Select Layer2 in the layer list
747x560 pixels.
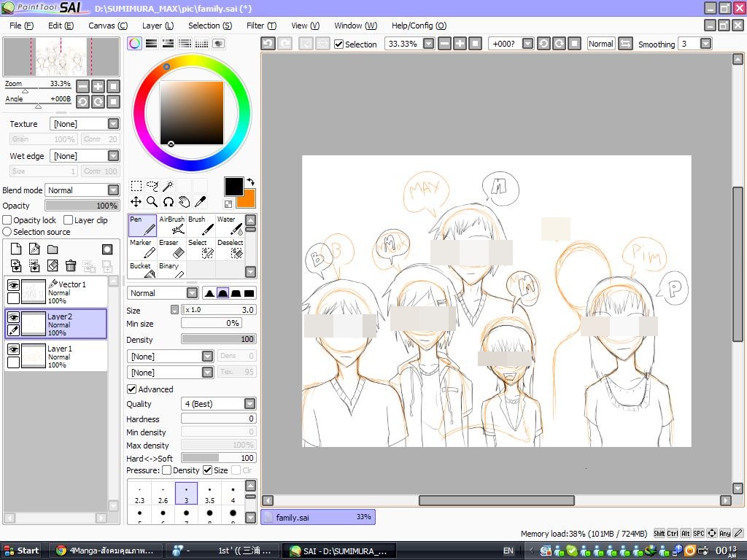click(55, 324)
